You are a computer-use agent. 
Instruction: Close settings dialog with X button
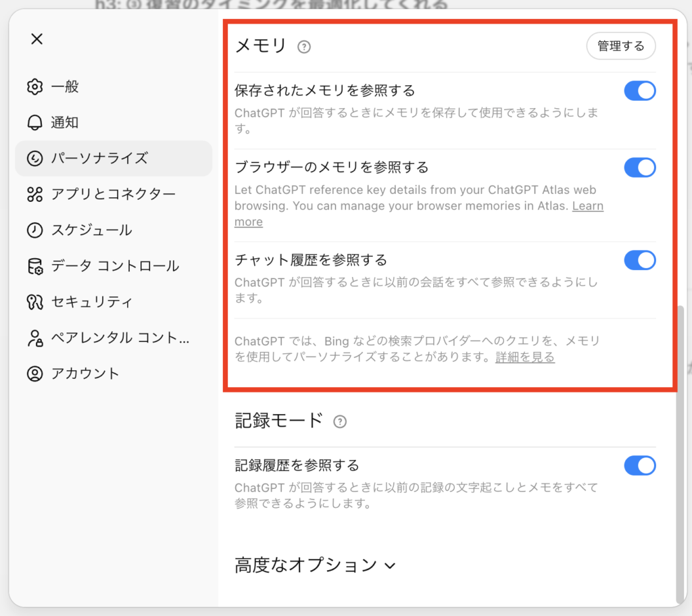[x=37, y=39]
